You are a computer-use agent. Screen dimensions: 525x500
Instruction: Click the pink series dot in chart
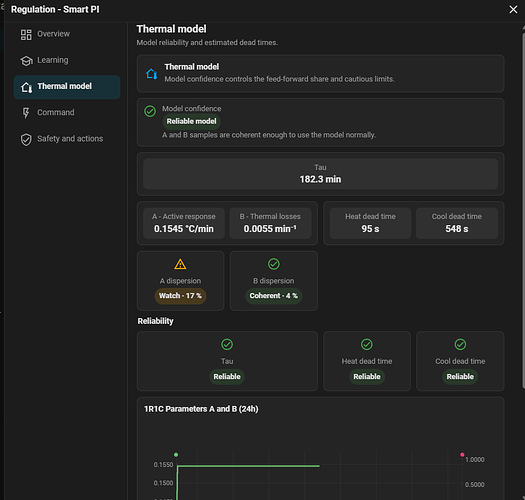coord(462,454)
